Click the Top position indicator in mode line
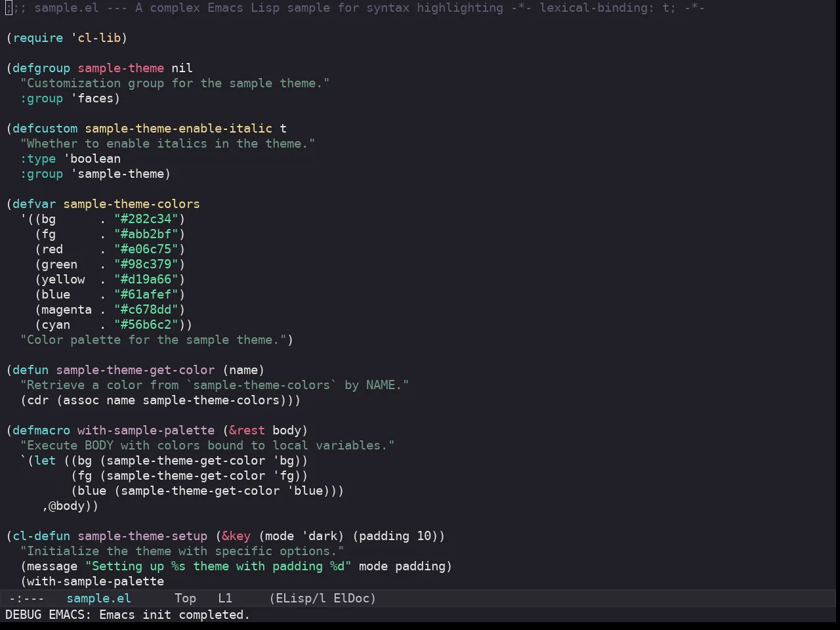Viewport: 840px width, 630px height. point(185,598)
